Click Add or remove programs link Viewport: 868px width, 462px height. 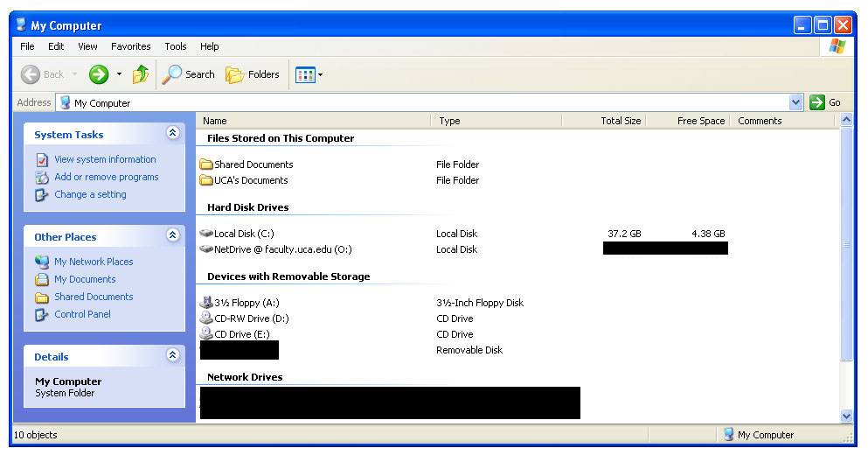point(107,178)
